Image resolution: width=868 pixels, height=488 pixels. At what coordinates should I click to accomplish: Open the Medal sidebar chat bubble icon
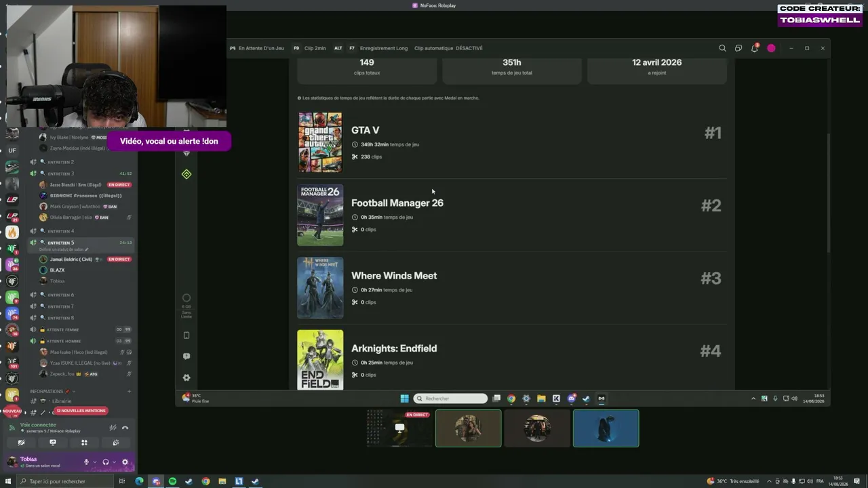[186, 357]
